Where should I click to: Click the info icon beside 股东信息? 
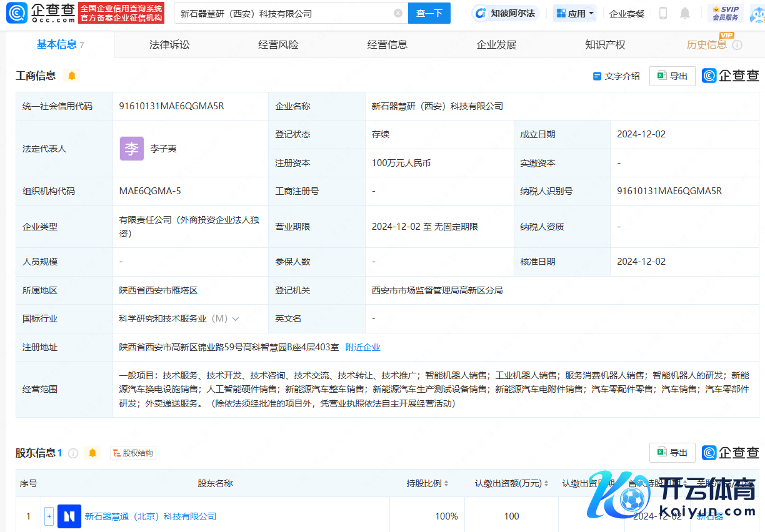pyautogui.click(x=73, y=453)
